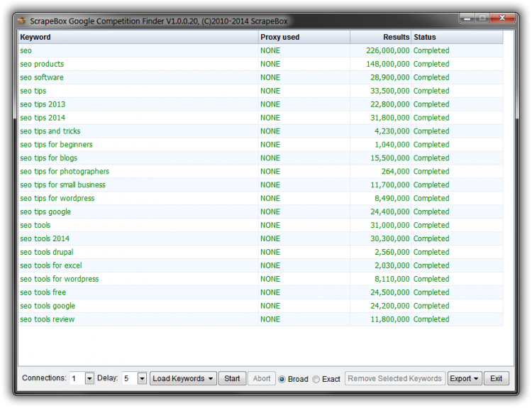532x408 pixels.
Task: Click the Start button
Action: coord(232,378)
